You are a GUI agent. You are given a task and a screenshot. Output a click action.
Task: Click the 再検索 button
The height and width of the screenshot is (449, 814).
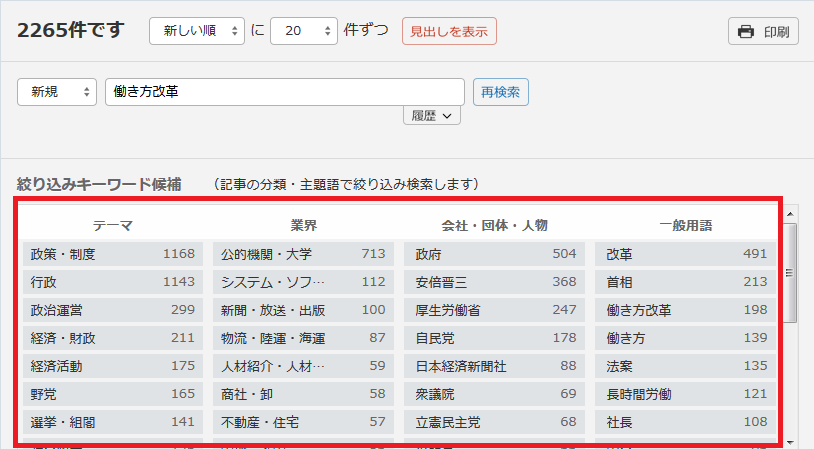500,91
